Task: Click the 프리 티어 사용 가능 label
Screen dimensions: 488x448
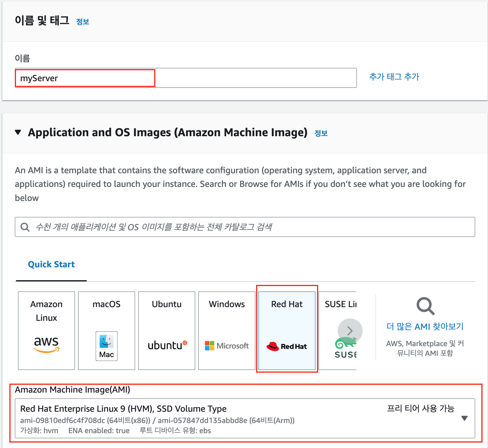Action: (420, 409)
